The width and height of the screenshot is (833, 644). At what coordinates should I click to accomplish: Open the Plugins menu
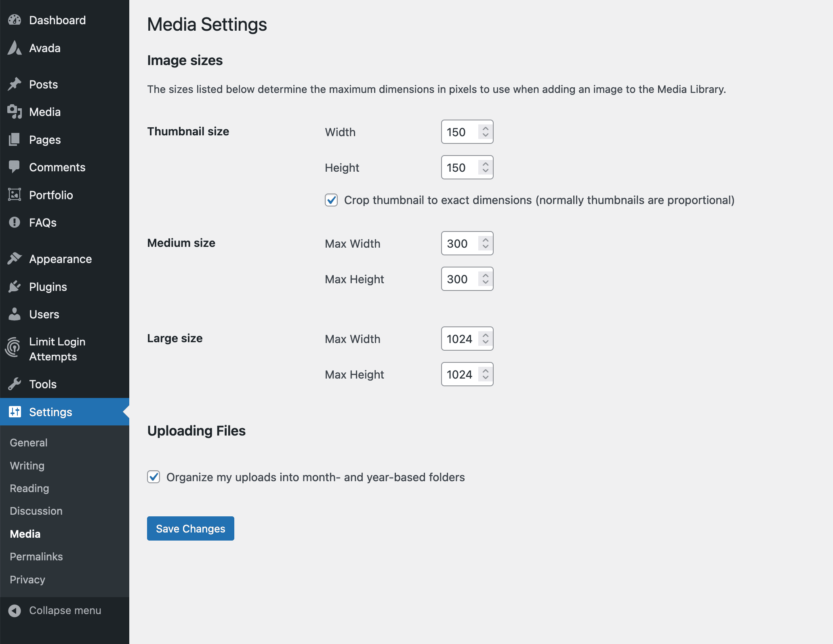[65, 286]
